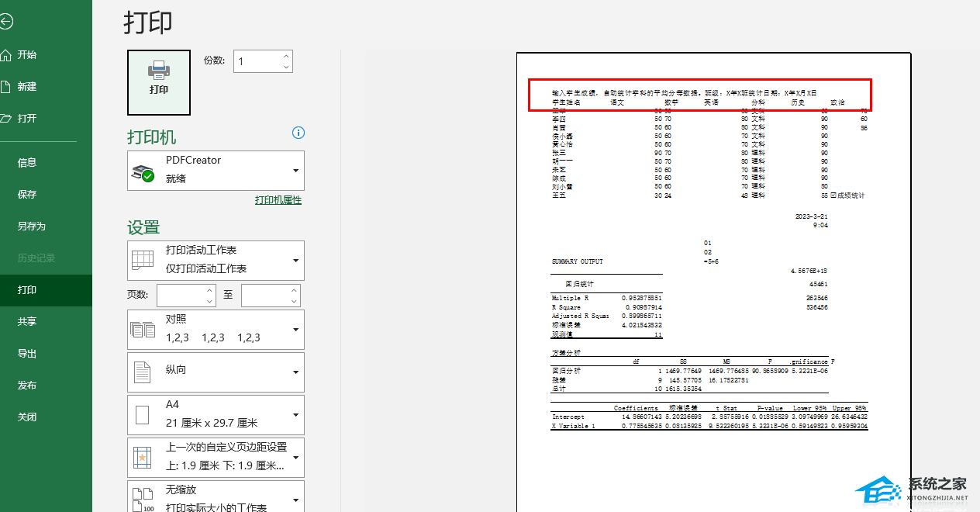This screenshot has width=980, height=512.
Task: Expand the custom margins (自定义页边距) dropdown
Action: coord(295,457)
